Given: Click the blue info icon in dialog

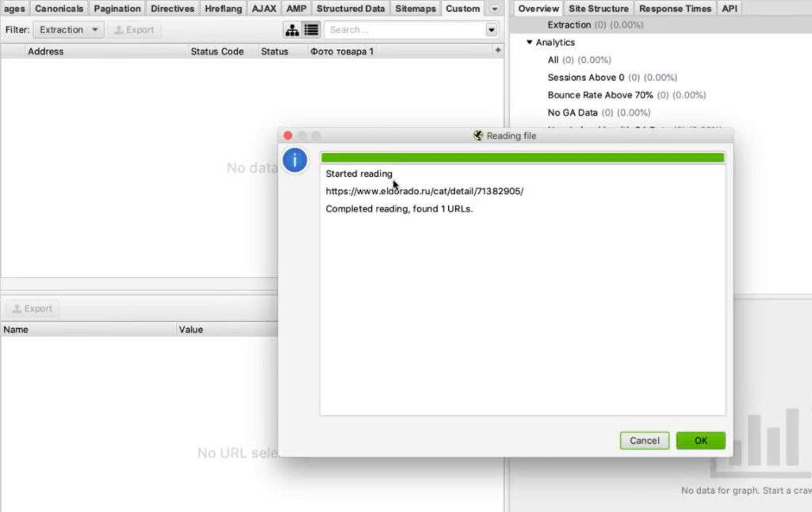Looking at the screenshot, I should click(x=295, y=160).
